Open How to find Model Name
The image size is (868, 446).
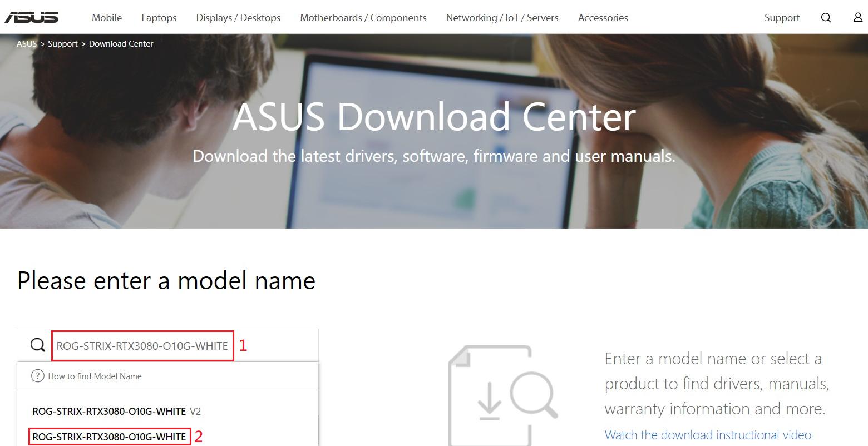pyautogui.click(x=95, y=376)
